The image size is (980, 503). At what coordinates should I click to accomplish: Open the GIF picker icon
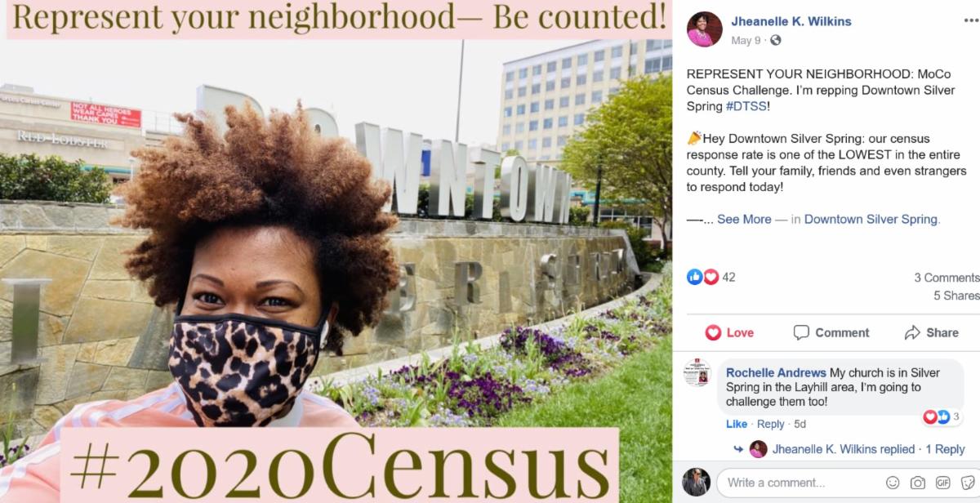click(x=943, y=483)
